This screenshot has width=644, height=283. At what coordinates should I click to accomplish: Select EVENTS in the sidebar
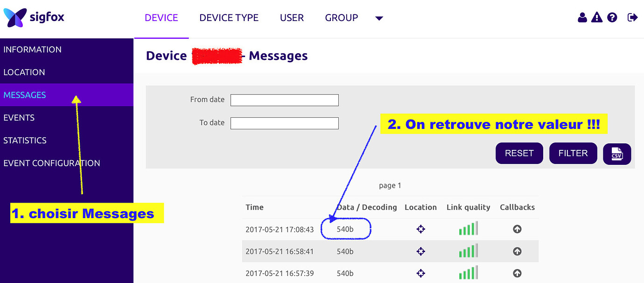19,118
